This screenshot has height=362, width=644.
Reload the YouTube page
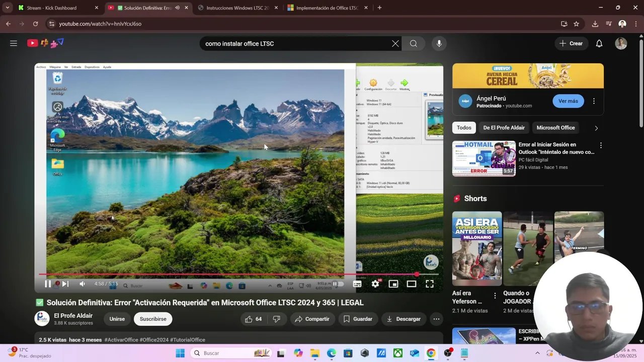(x=35, y=24)
